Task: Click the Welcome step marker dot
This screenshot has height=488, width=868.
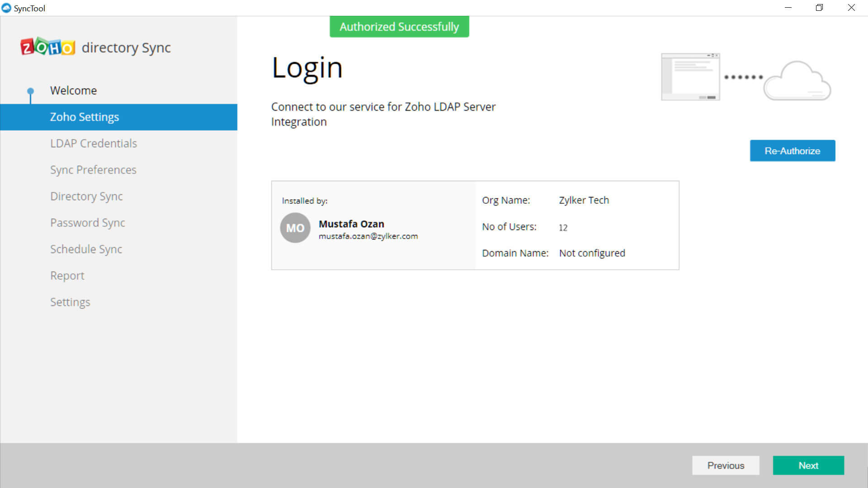Action: [x=30, y=91]
